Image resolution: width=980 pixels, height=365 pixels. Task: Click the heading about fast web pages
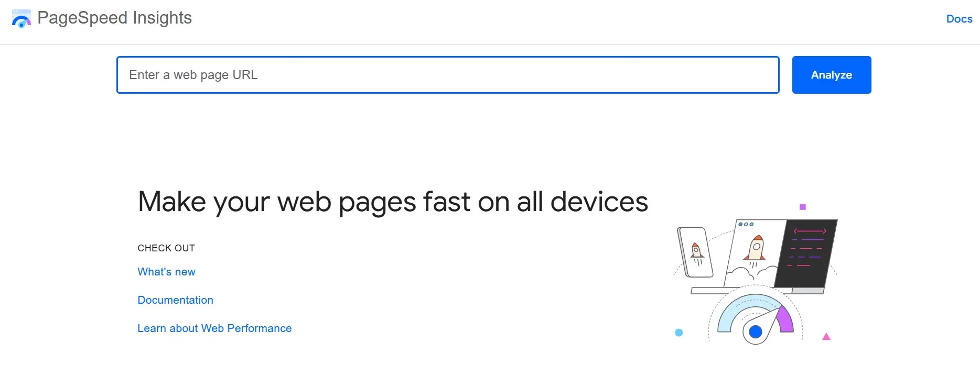coord(393,202)
